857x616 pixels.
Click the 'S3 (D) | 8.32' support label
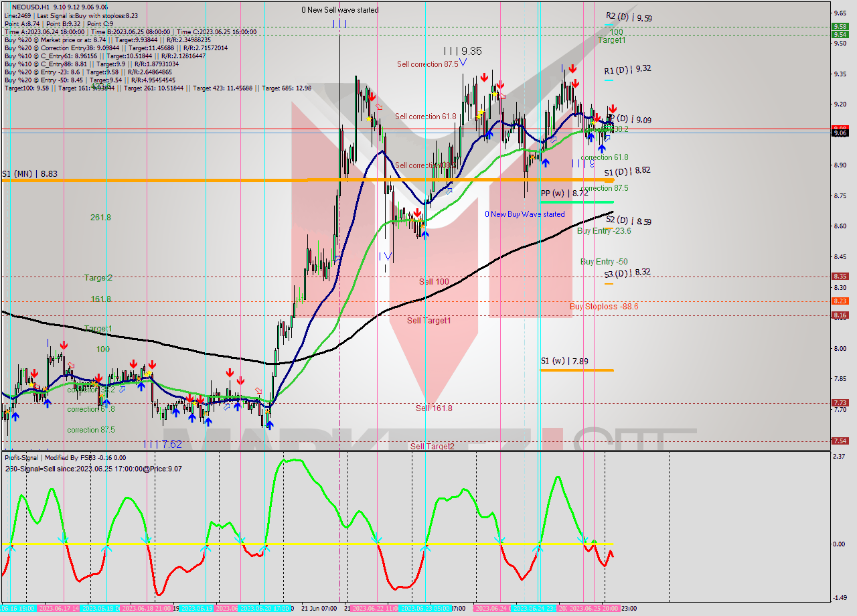tap(627, 273)
